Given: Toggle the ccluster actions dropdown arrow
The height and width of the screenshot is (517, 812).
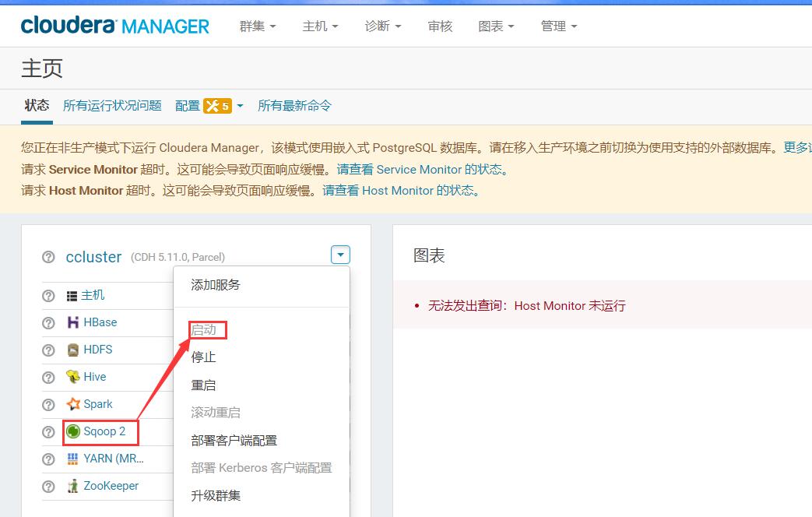Looking at the screenshot, I should point(340,255).
